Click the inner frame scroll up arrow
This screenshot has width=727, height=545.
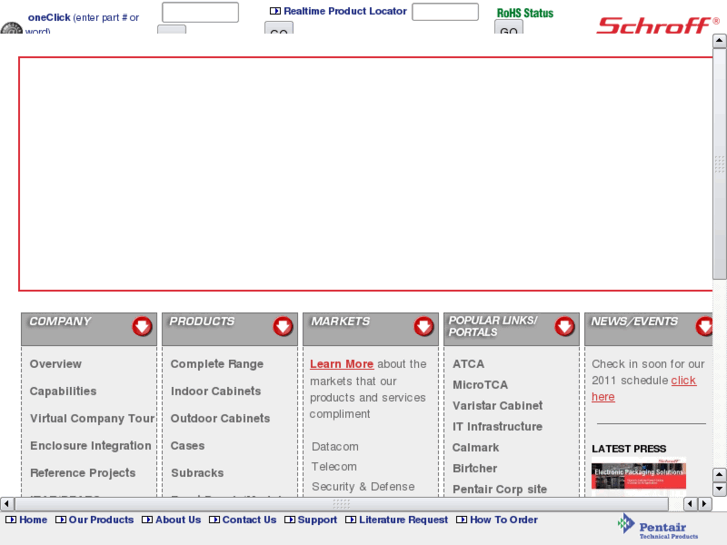719,475
